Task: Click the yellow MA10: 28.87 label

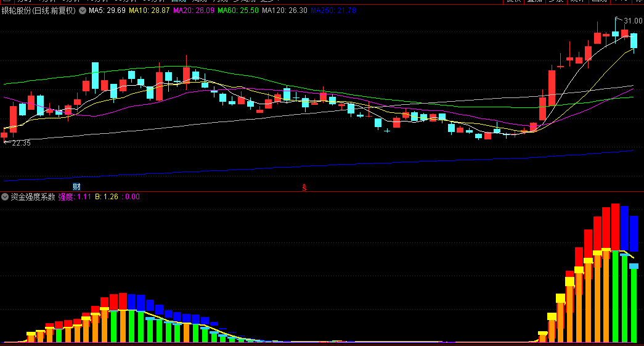Action: tap(149, 10)
